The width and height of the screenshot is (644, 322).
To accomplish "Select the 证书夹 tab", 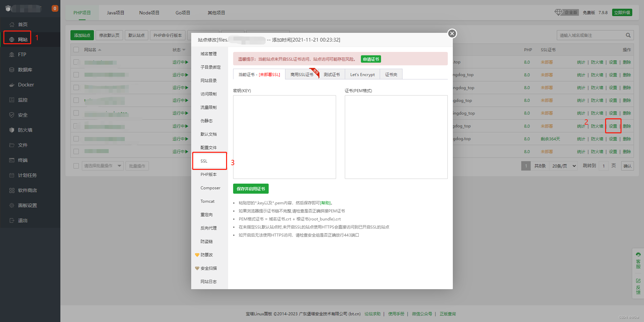I will [x=391, y=74].
